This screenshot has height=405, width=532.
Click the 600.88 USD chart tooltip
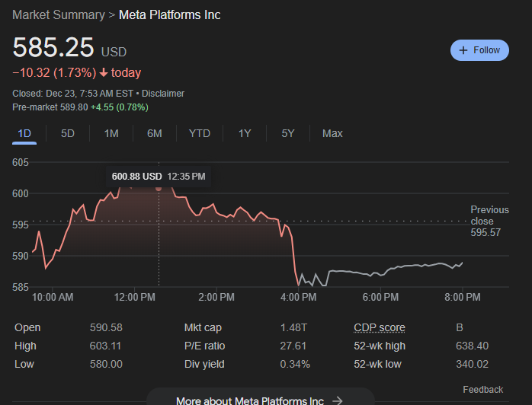[159, 177]
